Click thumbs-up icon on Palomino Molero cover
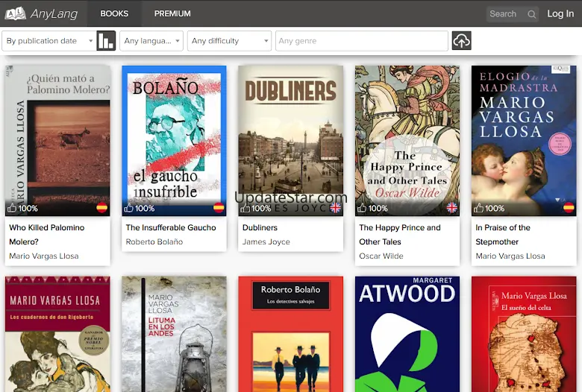 [11, 209]
